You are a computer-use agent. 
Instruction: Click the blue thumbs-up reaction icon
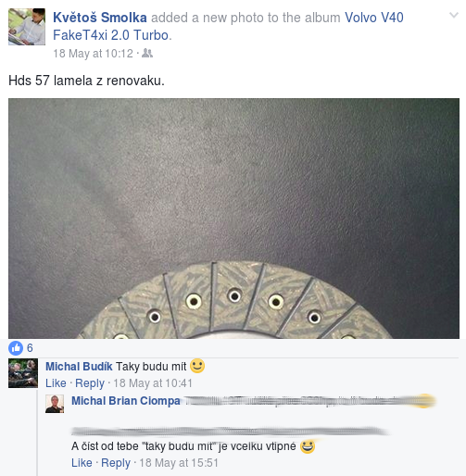pos(16,348)
